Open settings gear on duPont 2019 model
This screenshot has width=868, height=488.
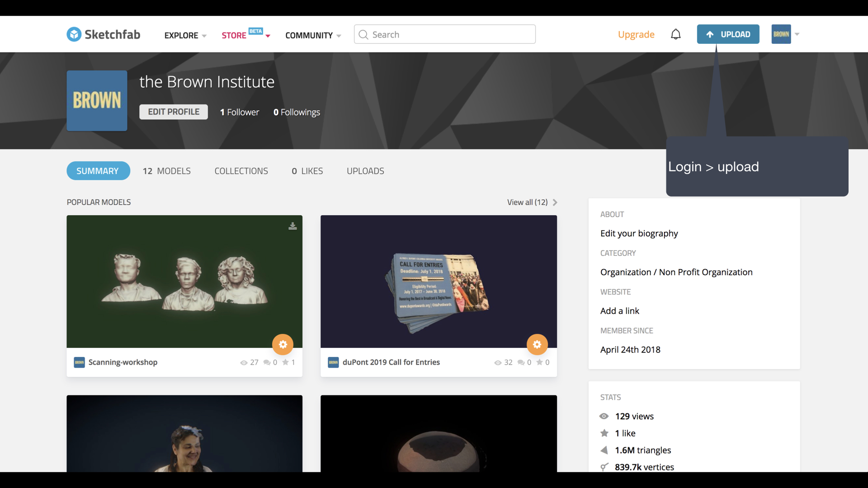click(537, 345)
